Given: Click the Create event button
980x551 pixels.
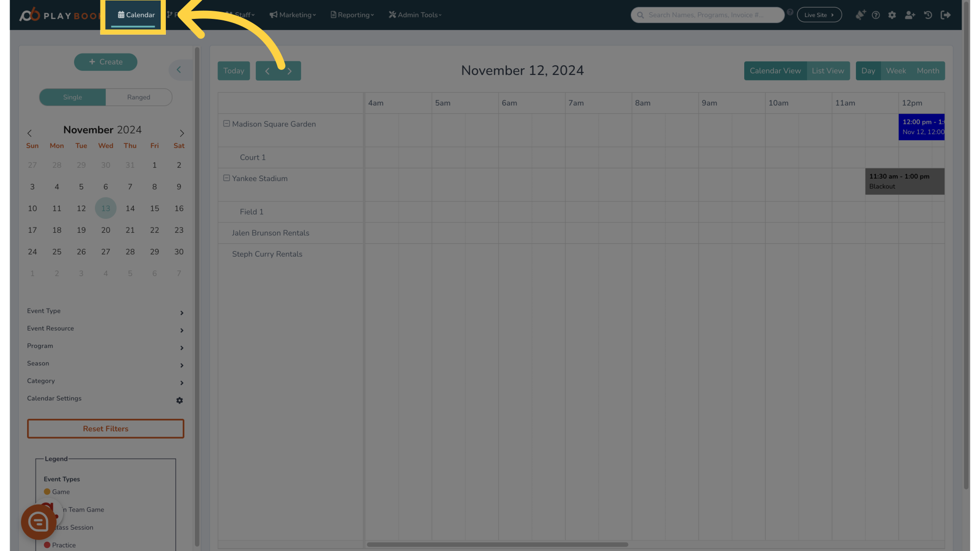Looking at the screenshot, I should 105,61.
